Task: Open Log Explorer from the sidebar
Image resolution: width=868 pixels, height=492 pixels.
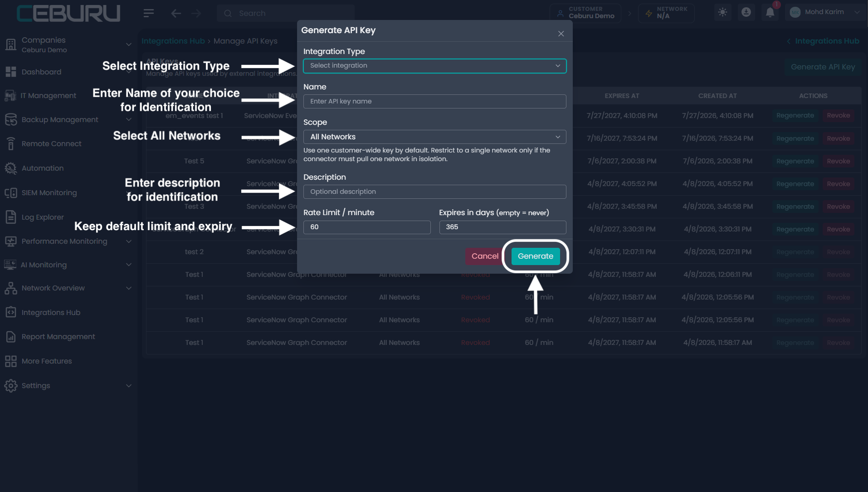Action: pos(43,217)
